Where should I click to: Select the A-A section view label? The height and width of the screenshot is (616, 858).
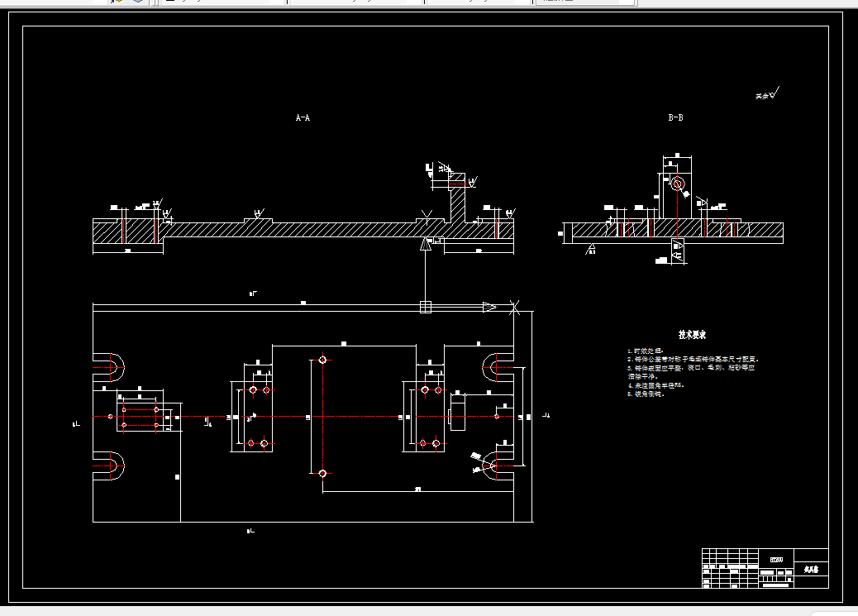[x=303, y=117]
